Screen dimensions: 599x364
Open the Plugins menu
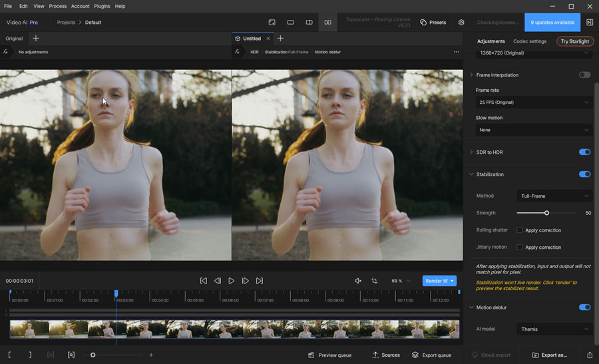(x=102, y=6)
